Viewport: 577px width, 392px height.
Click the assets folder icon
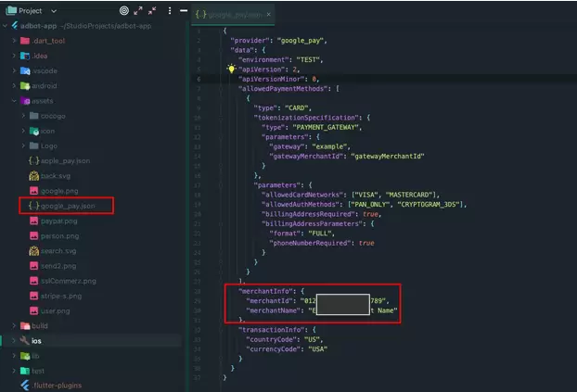[x=25, y=101]
